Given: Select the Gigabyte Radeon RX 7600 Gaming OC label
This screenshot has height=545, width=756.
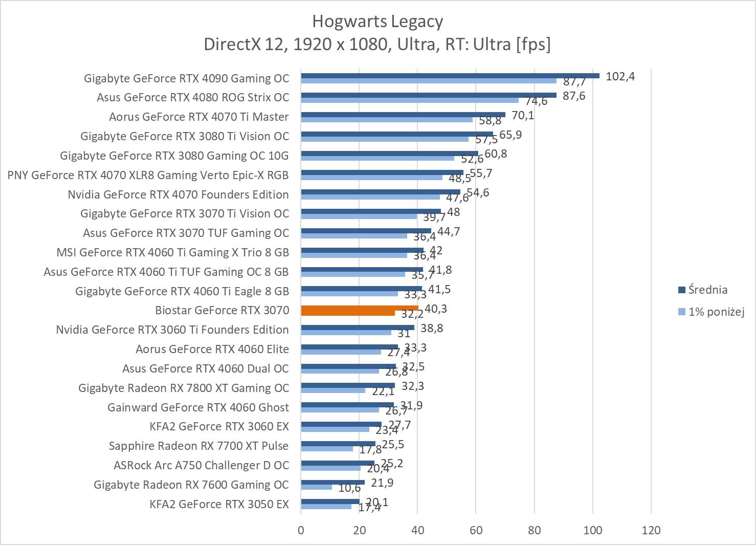Looking at the screenshot, I should (x=191, y=485).
